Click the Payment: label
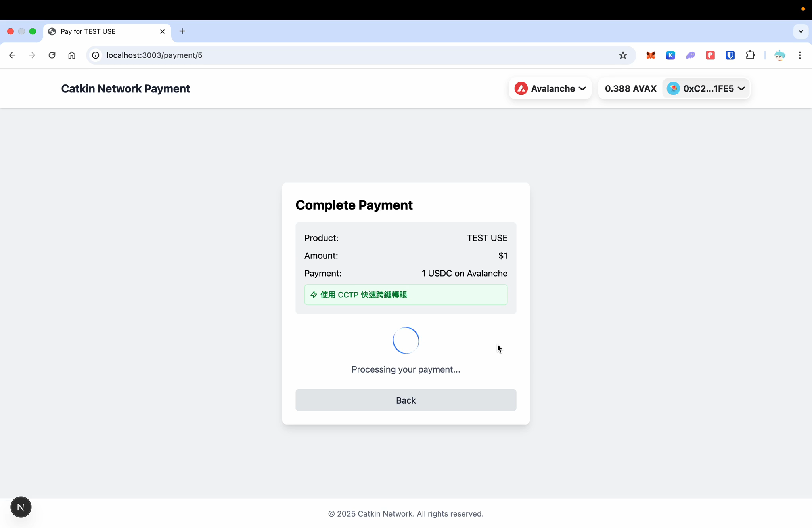This screenshot has height=528, width=812. [x=323, y=273]
